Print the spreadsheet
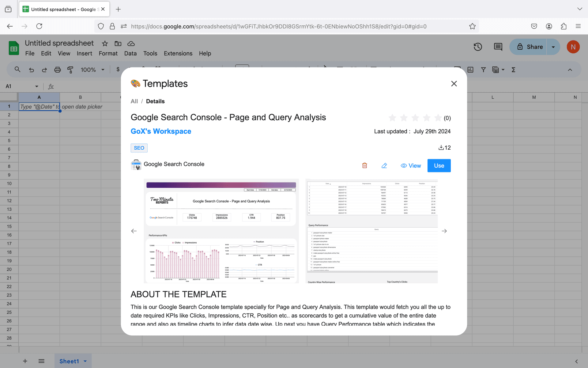Image resolution: width=588 pixels, height=368 pixels. [58, 70]
